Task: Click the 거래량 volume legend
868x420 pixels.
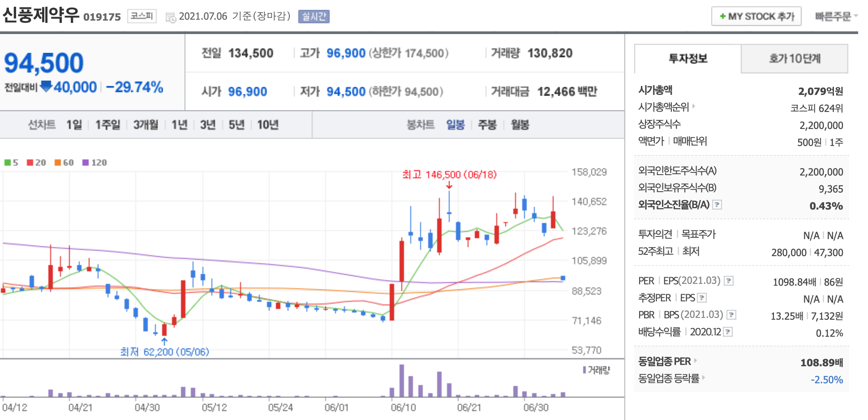Action: point(597,370)
